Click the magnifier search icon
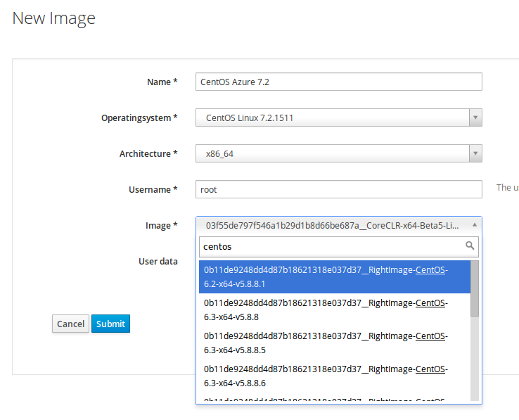The image size is (519, 420). click(x=470, y=246)
